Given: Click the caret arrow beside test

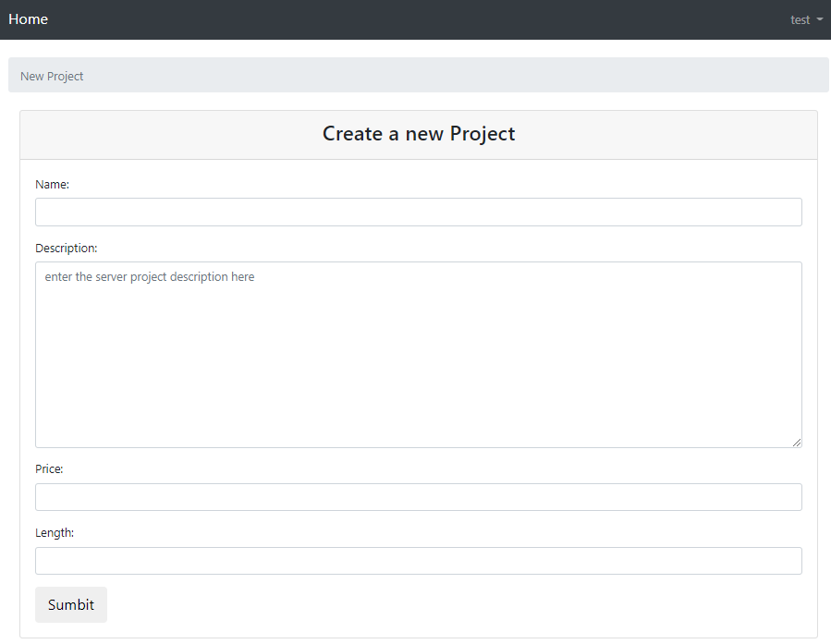Looking at the screenshot, I should tap(820, 19).
